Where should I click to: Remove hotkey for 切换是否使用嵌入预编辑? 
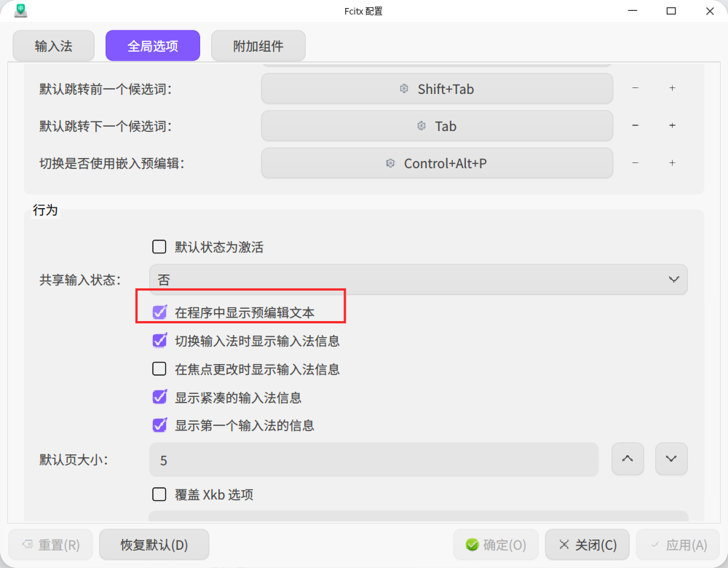(x=635, y=163)
